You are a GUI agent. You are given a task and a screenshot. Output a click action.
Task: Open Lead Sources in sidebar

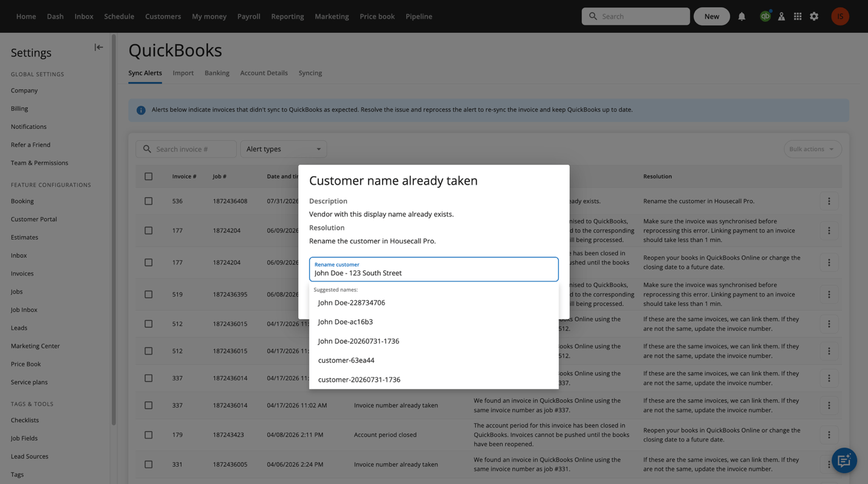(30, 457)
